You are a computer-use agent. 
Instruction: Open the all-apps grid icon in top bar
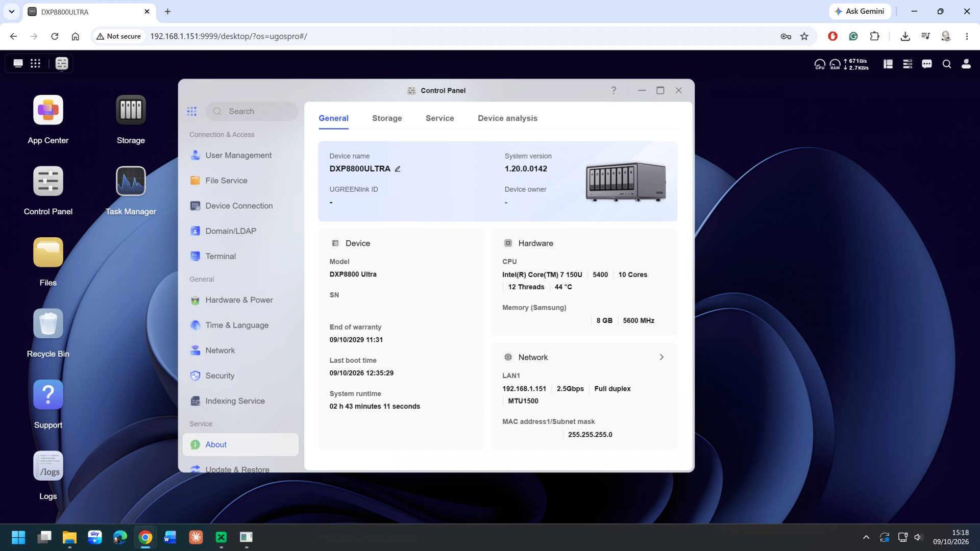tap(35, 63)
